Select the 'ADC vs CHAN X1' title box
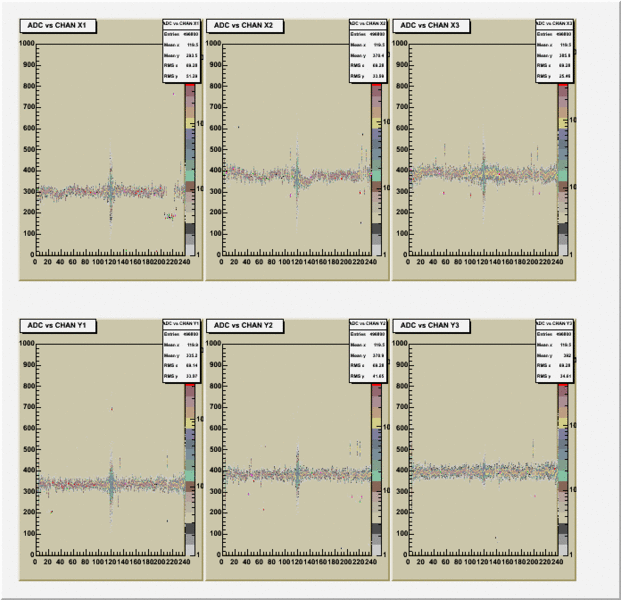The height and width of the screenshot is (600, 621). pyautogui.click(x=58, y=26)
